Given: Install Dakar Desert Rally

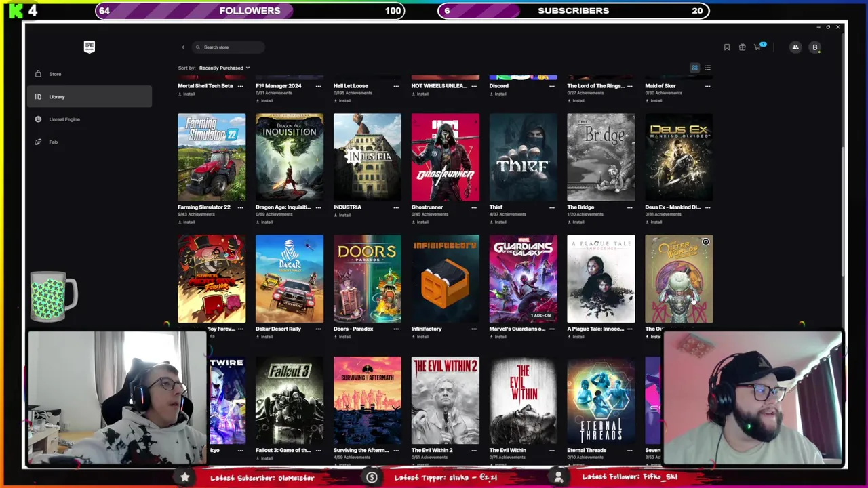Looking at the screenshot, I should pyautogui.click(x=264, y=336).
